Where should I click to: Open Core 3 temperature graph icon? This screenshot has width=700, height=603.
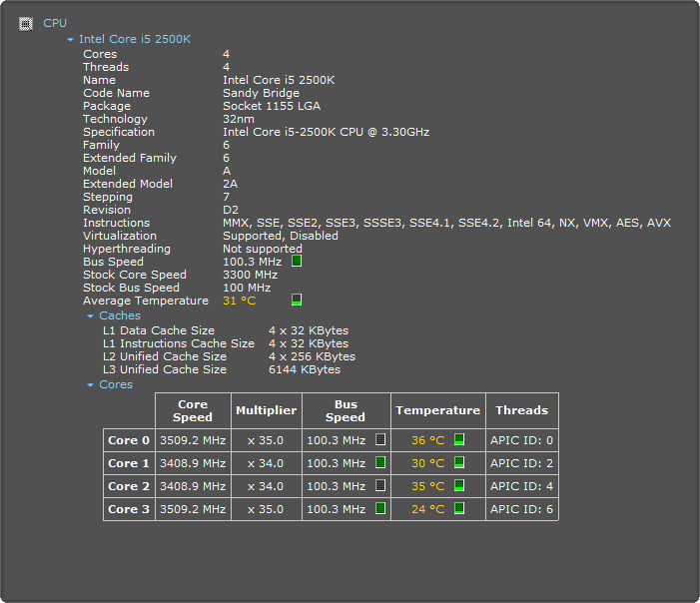tap(459, 508)
